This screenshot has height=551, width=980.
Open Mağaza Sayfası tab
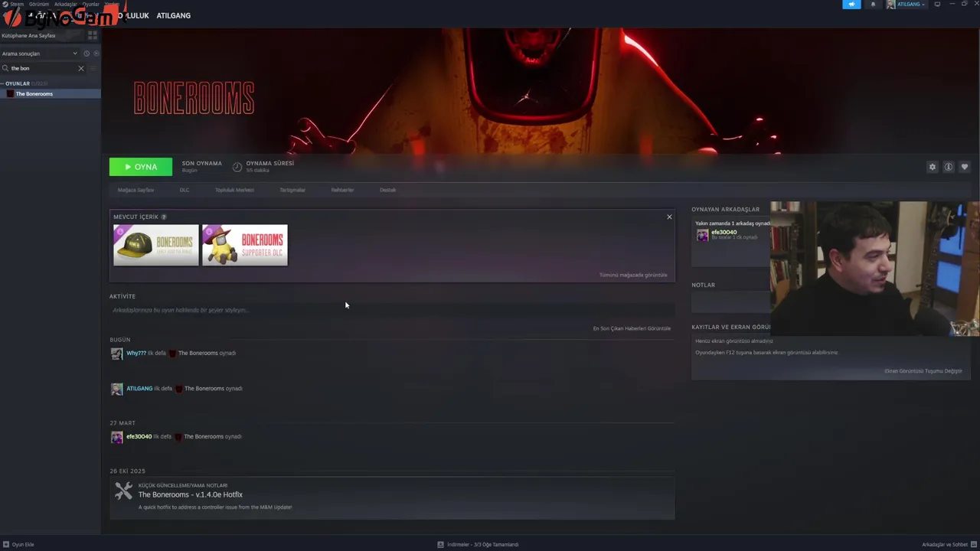[136, 190]
